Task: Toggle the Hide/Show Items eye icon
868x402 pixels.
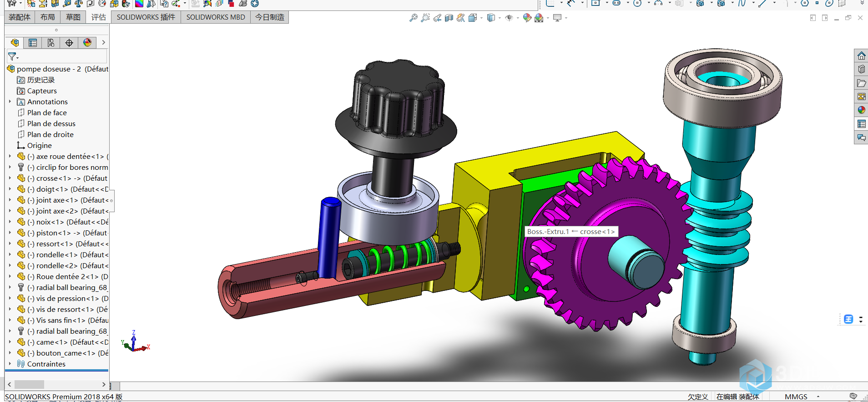Action: click(x=509, y=18)
